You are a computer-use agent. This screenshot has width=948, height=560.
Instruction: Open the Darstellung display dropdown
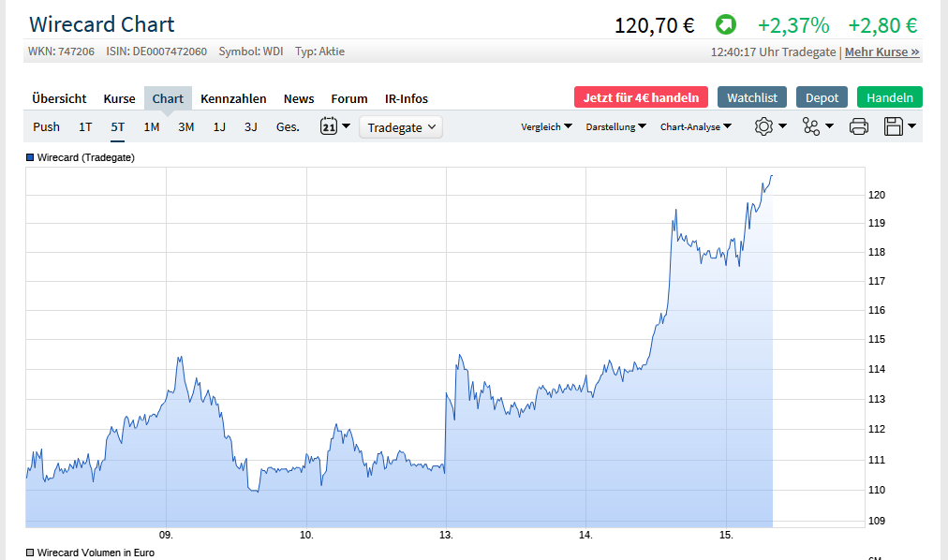pos(615,125)
